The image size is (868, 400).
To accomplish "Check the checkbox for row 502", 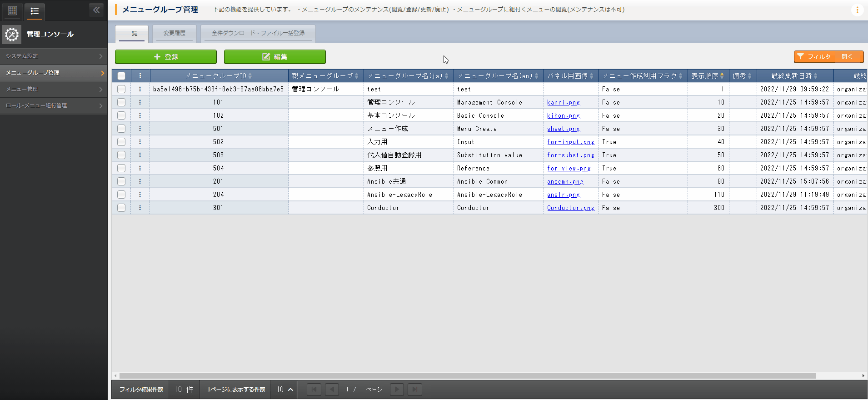I will [x=121, y=142].
